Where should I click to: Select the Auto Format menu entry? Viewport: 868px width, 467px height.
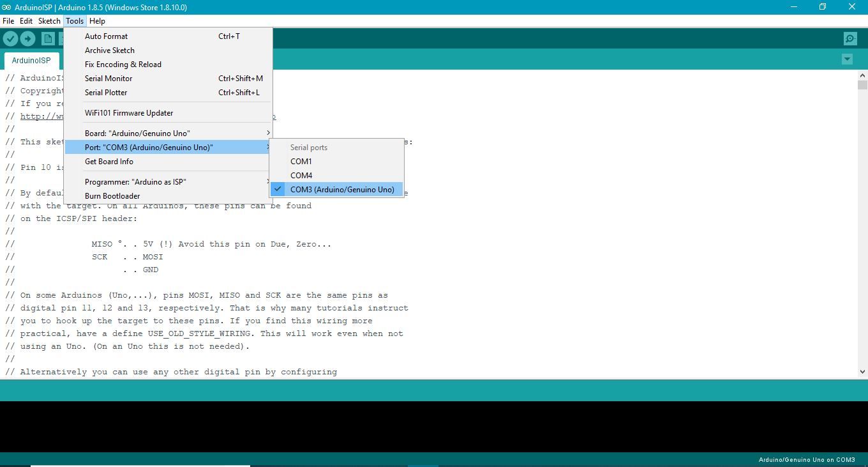tap(106, 36)
